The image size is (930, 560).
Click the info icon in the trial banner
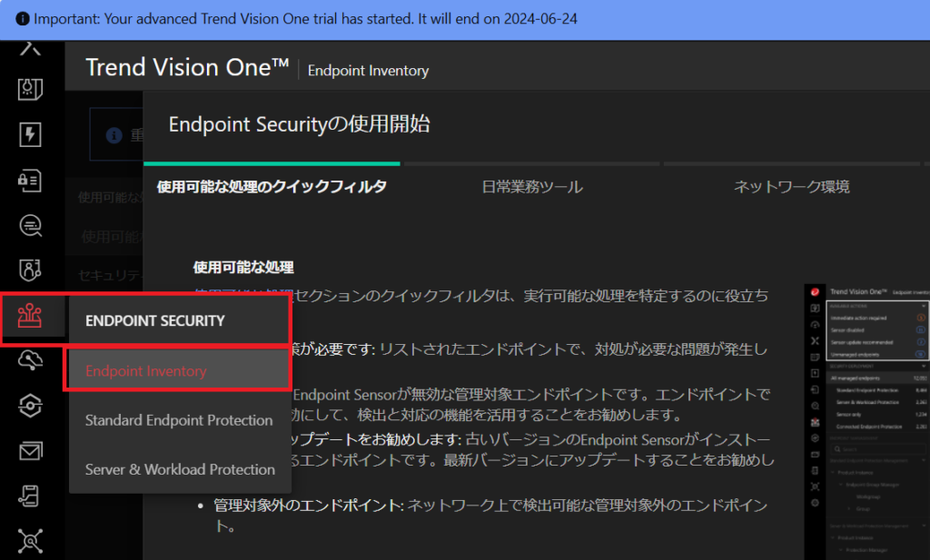(23, 18)
